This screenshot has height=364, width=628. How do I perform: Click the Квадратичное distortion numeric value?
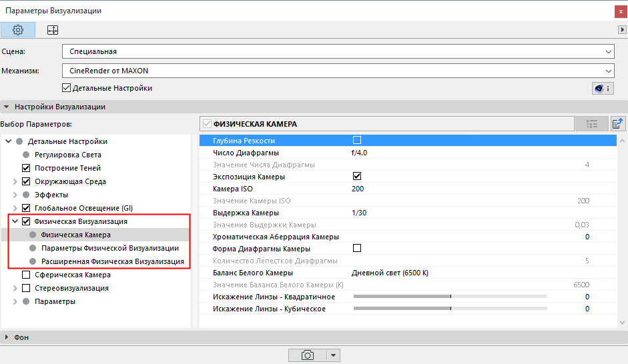(x=587, y=297)
